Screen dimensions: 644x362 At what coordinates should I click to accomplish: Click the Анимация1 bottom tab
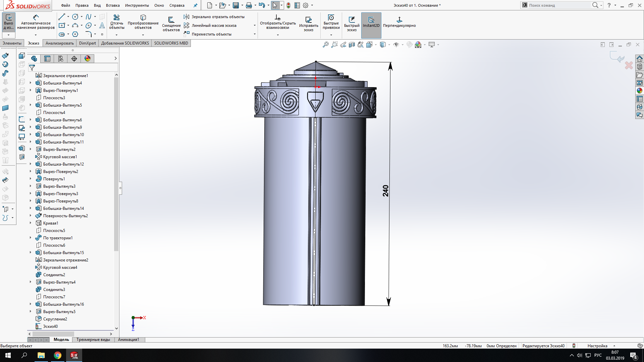point(128,340)
